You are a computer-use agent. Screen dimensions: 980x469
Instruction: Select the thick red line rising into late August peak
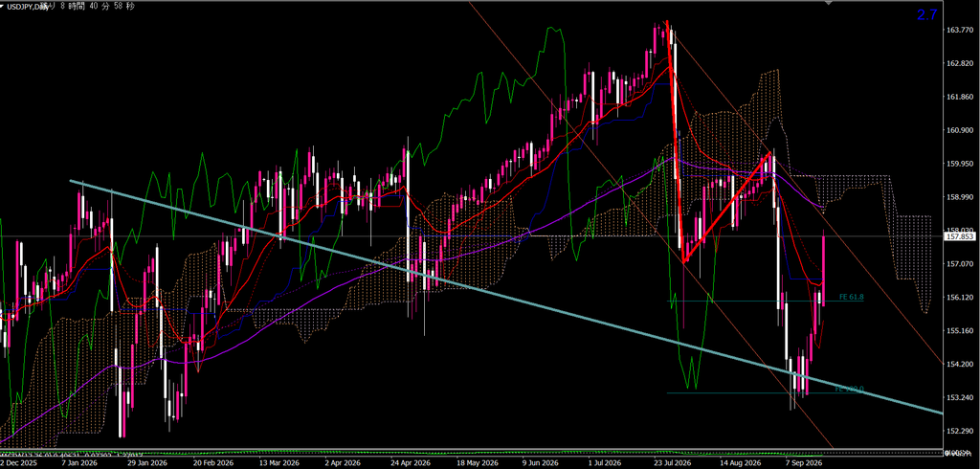click(727, 207)
